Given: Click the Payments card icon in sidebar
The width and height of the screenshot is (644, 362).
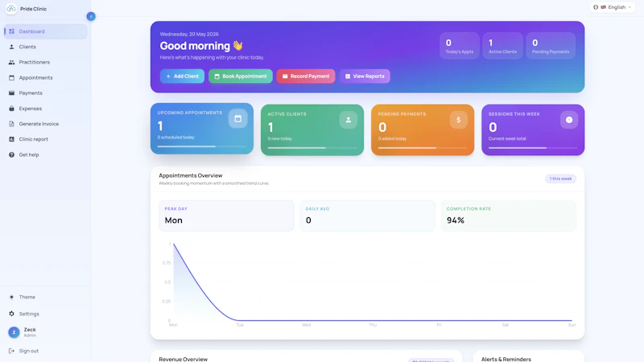Looking at the screenshot, I should [11, 93].
